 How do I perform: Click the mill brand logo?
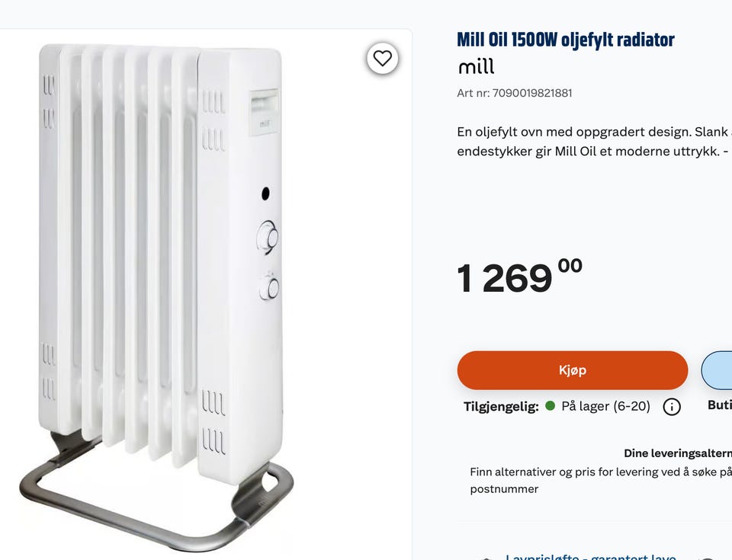[476, 66]
